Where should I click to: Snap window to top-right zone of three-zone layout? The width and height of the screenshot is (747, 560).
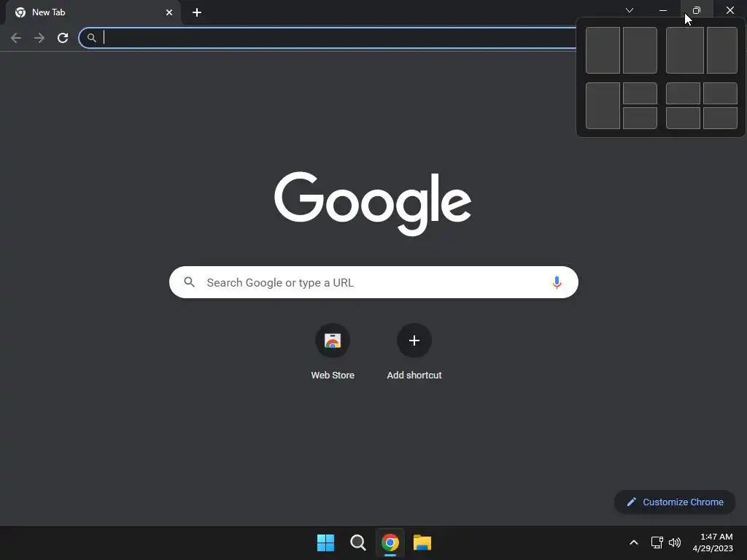[x=640, y=93]
